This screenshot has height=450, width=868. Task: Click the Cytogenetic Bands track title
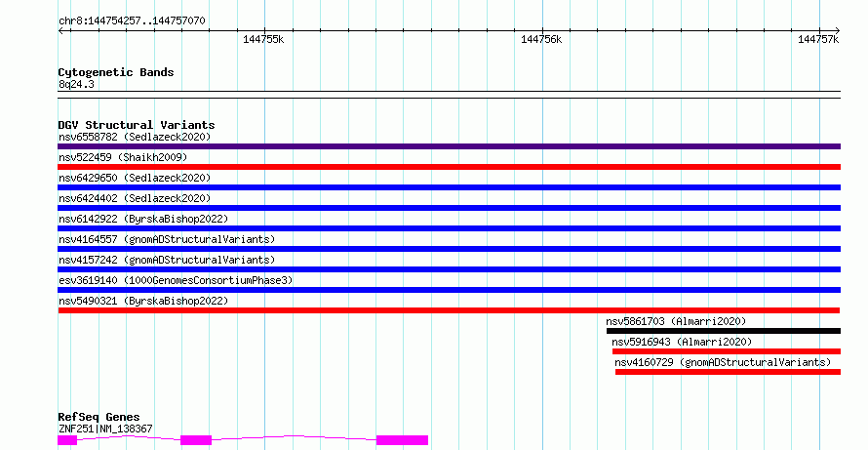[x=116, y=72]
